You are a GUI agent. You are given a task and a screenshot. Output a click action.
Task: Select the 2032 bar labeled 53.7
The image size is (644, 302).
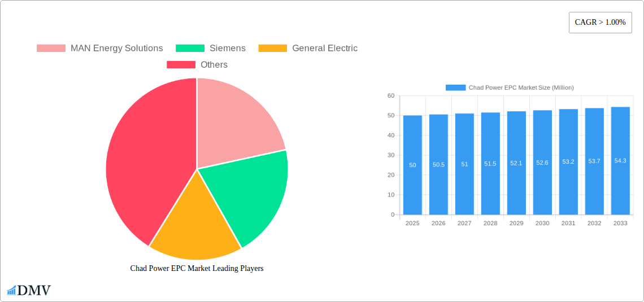pyautogui.click(x=594, y=161)
